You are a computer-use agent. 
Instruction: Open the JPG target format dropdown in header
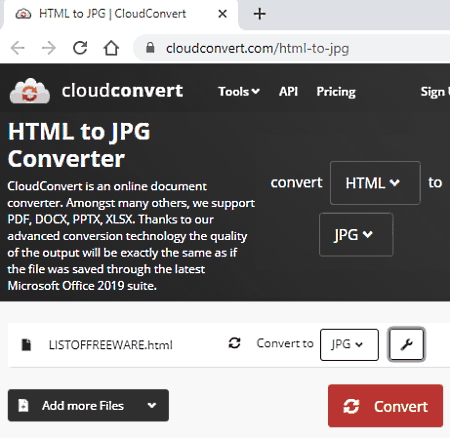pos(356,235)
